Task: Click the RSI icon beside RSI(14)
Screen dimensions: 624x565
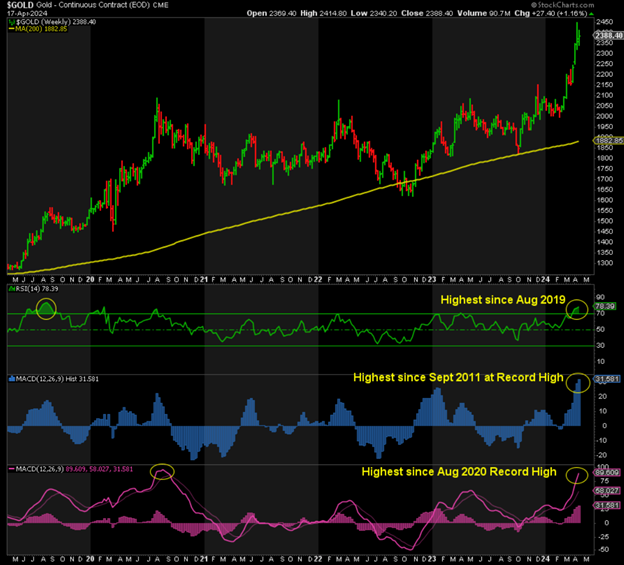Action: (x=12, y=289)
